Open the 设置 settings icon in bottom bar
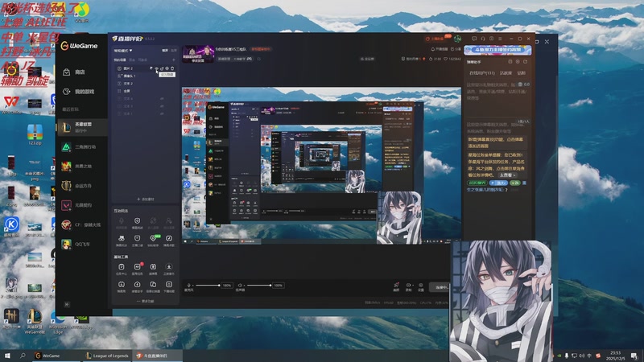 click(x=420, y=287)
